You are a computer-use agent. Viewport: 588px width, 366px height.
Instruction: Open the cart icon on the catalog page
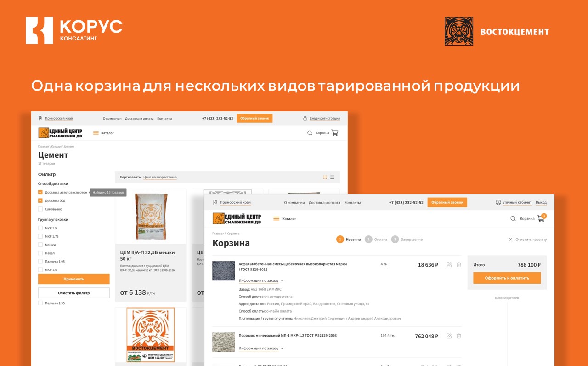[x=334, y=133]
